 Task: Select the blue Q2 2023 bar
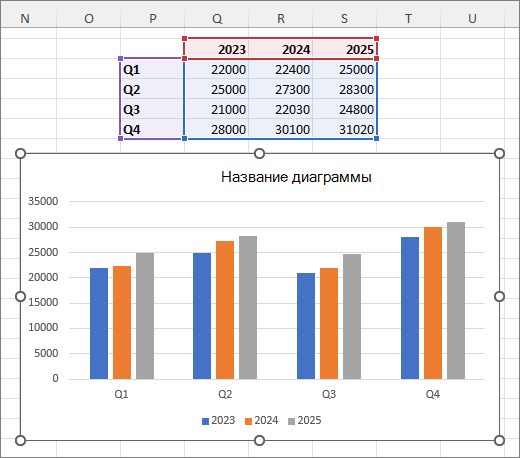[202, 316]
